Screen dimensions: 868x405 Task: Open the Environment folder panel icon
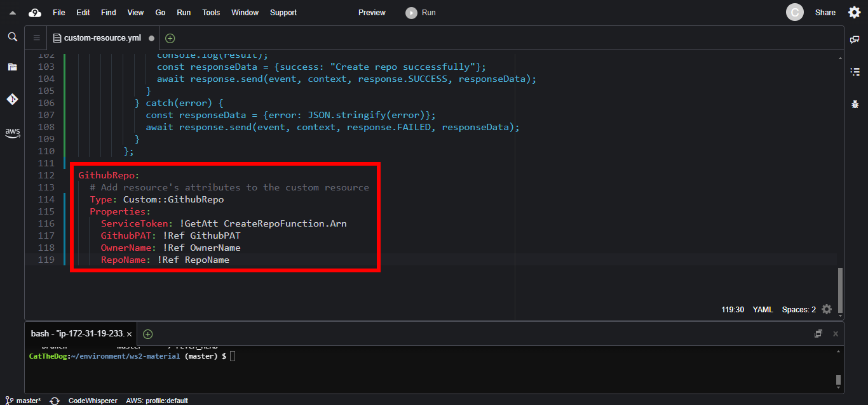[12, 67]
